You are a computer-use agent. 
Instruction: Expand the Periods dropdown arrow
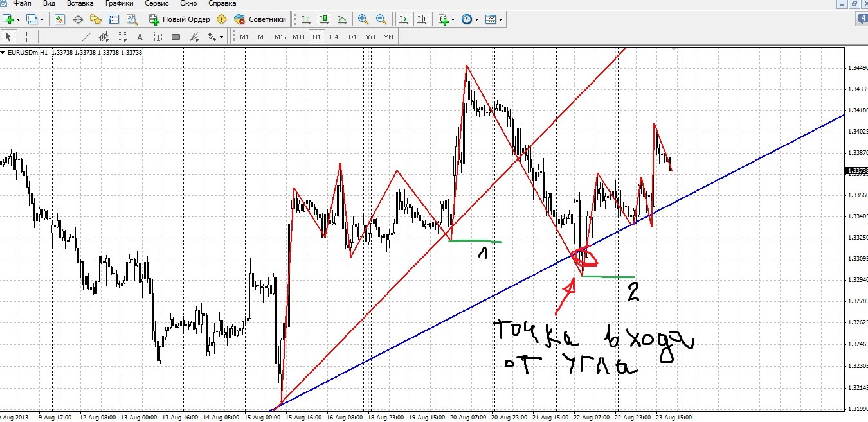476,19
